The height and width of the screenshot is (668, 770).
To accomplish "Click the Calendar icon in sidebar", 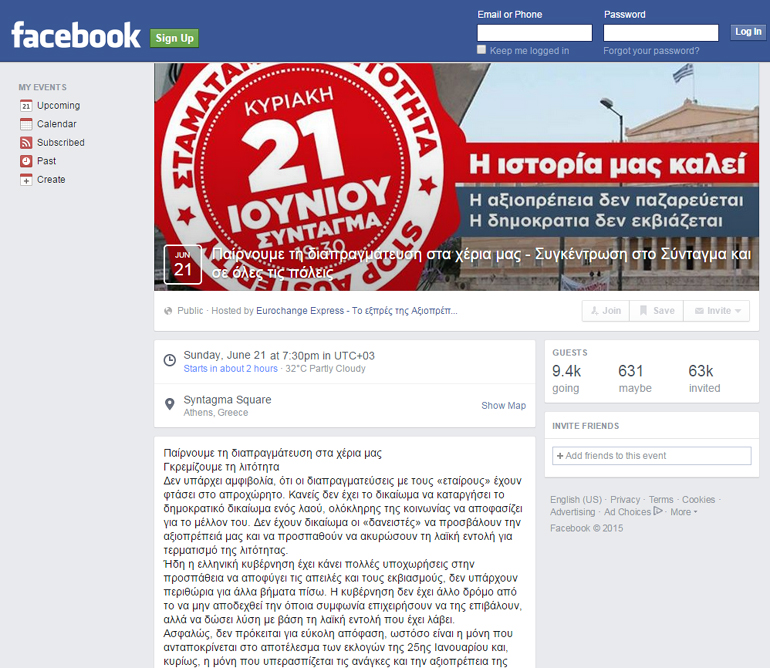I will (x=26, y=124).
